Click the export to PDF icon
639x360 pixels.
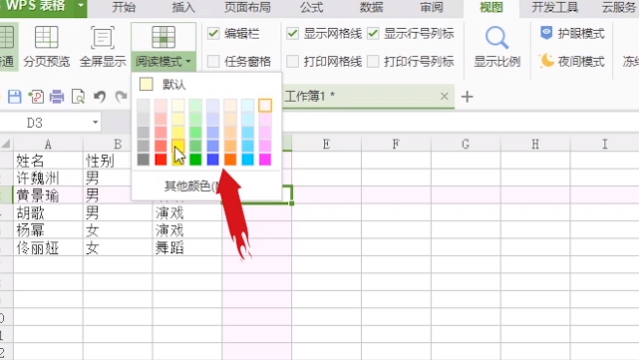click(x=36, y=97)
